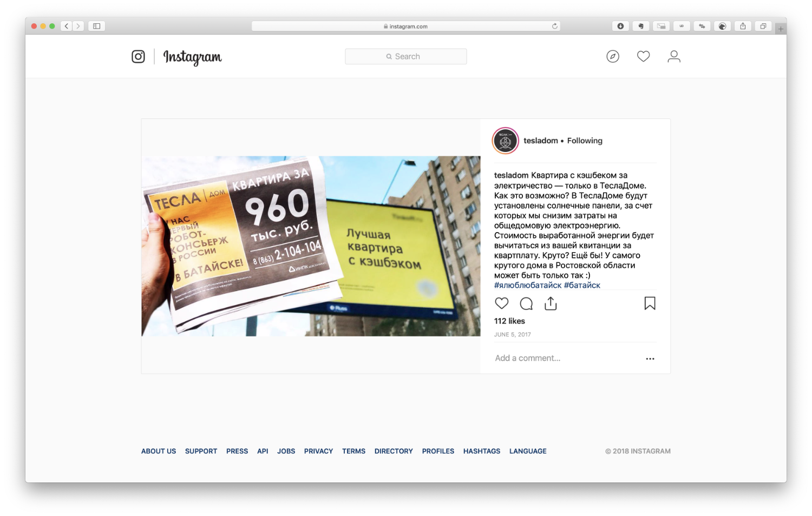812x516 pixels.
Task: Click the double-arrows extension icon
Action: tap(702, 26)
